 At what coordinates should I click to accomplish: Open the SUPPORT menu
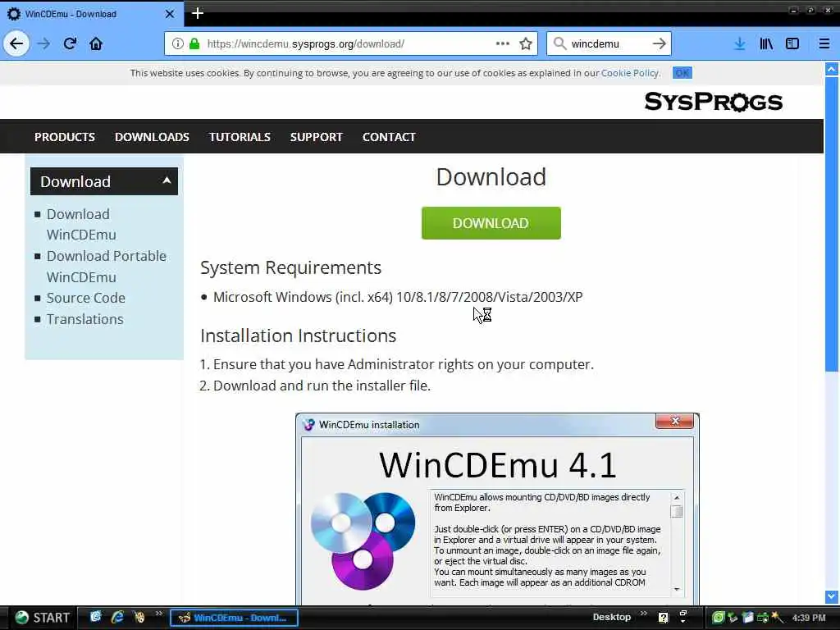coord(316,137)
